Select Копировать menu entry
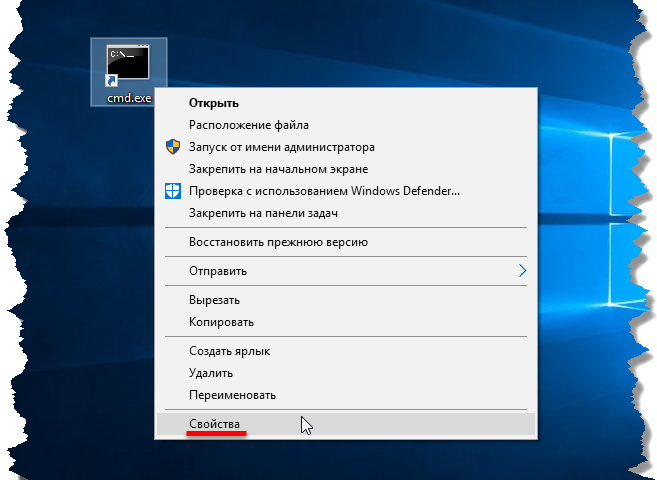The width and height of the screenshot is (657, 480). coord(346,322)
